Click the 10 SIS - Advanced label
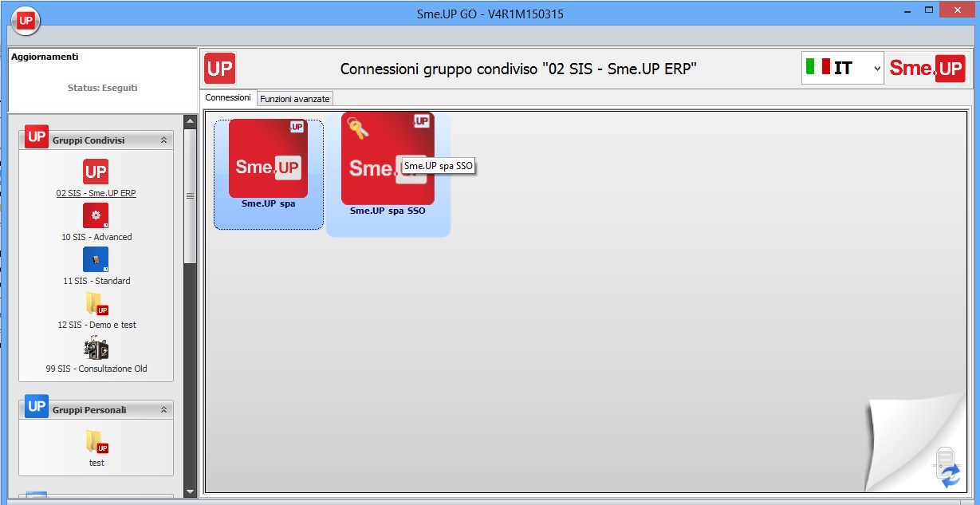 click(96, 237)
